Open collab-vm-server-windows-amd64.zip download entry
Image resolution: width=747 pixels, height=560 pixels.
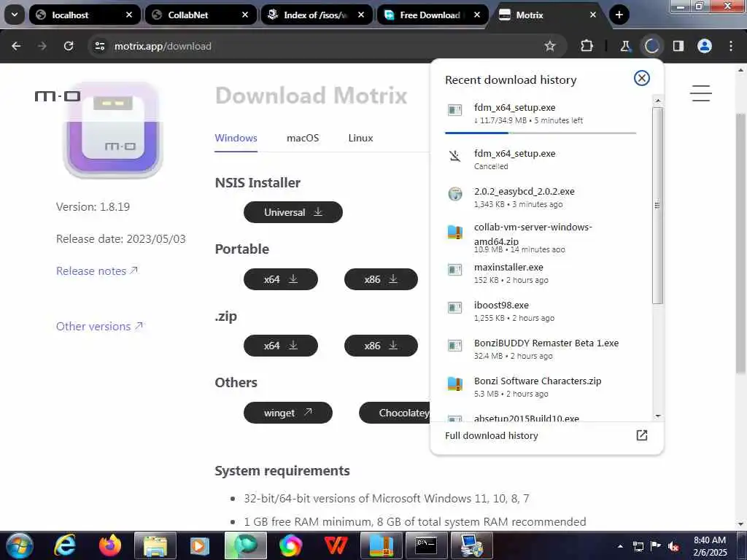[541, 237]
